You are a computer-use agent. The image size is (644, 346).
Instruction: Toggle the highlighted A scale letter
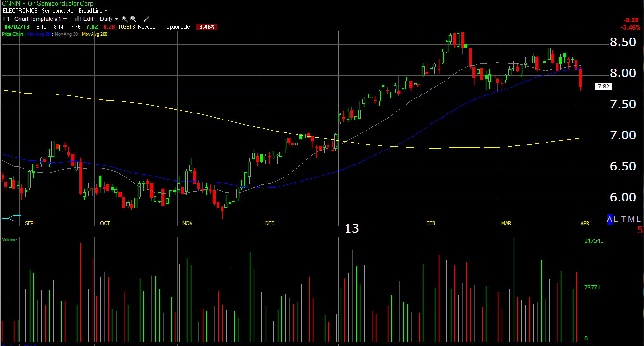610,220
